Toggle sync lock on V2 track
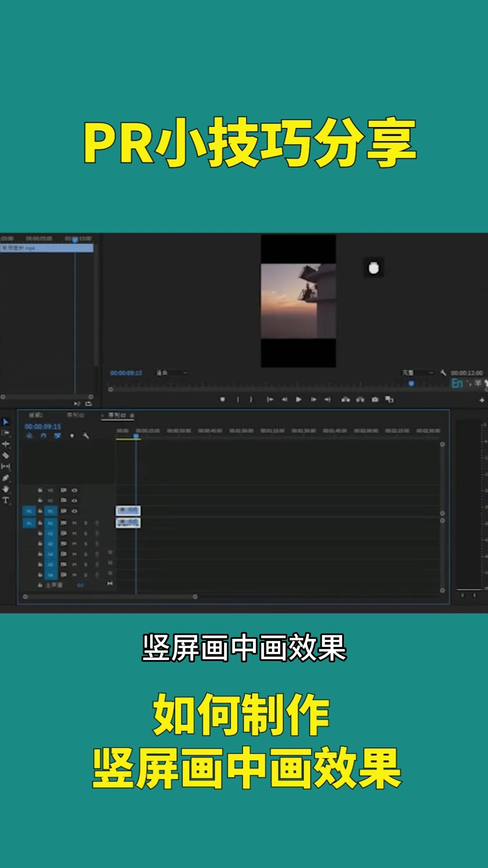Screen dimensions: 488x868 coord(64,500)
